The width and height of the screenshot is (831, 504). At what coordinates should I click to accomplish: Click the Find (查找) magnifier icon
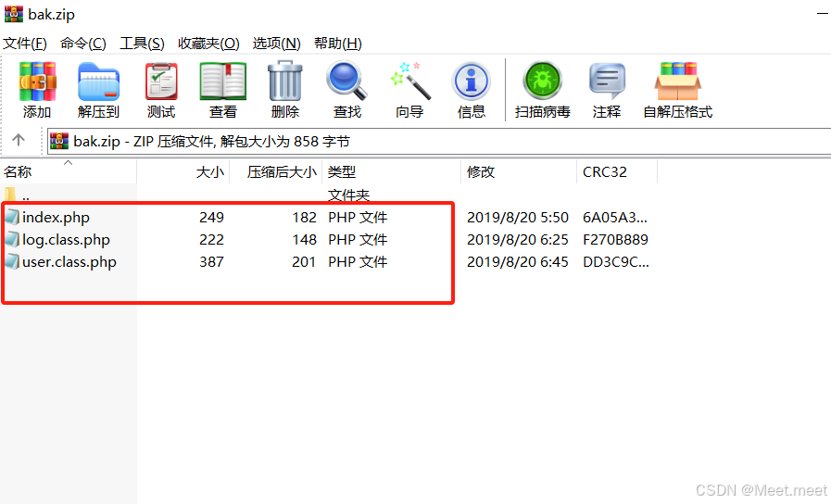point(347,81)
